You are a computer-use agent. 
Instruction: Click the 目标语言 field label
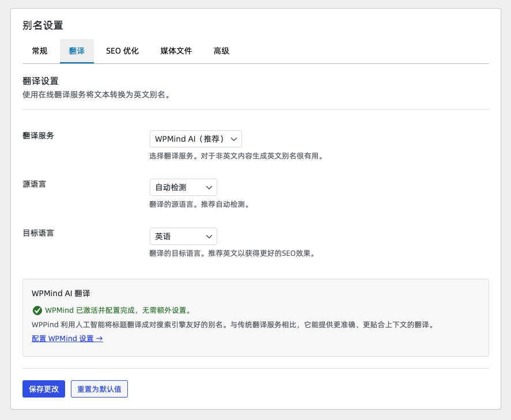[x=39, y=233]
